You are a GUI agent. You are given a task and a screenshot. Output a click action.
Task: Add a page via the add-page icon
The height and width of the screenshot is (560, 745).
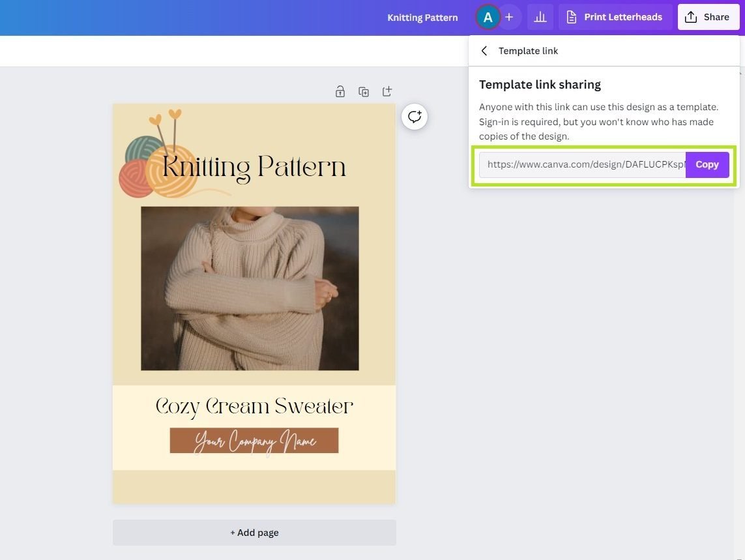(x=387, y=91)
